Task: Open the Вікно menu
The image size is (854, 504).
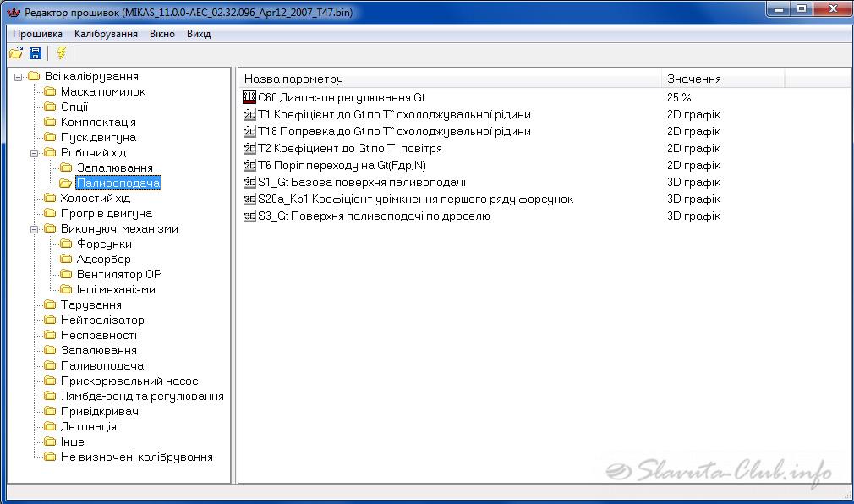Action: tap(161, 34)
